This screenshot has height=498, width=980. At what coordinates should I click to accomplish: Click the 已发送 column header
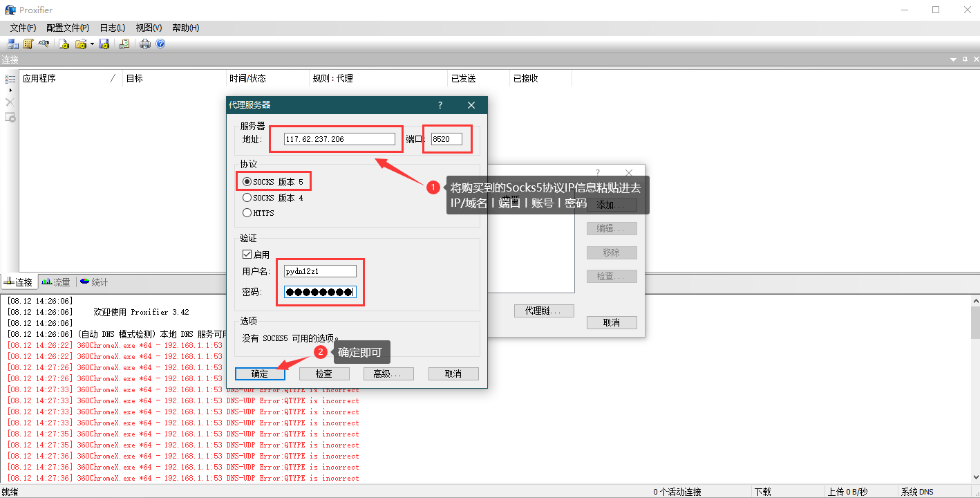[x=479, y=78]
